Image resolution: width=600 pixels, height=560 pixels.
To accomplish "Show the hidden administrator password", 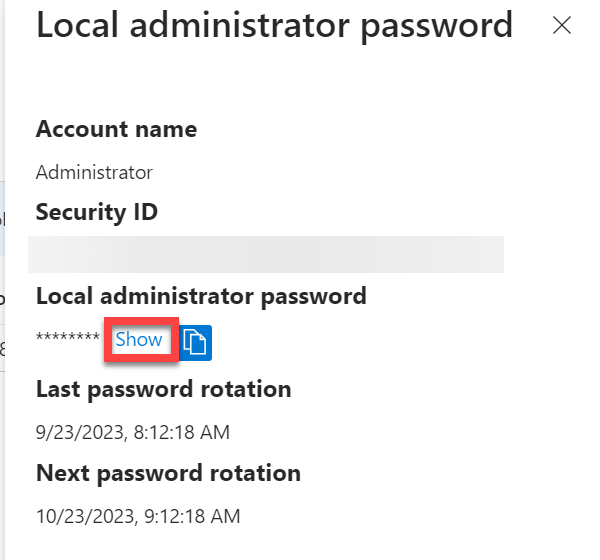I will [x=139, y=340].
